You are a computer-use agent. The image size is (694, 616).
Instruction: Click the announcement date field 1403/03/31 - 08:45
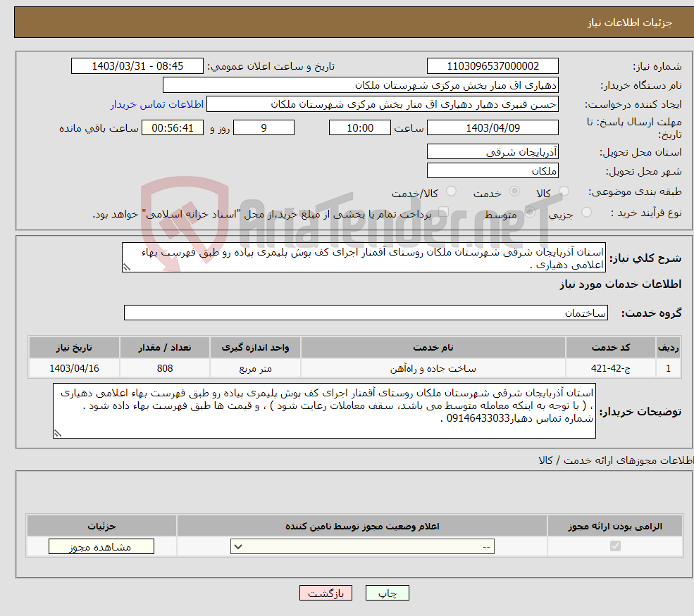(137, 66)
